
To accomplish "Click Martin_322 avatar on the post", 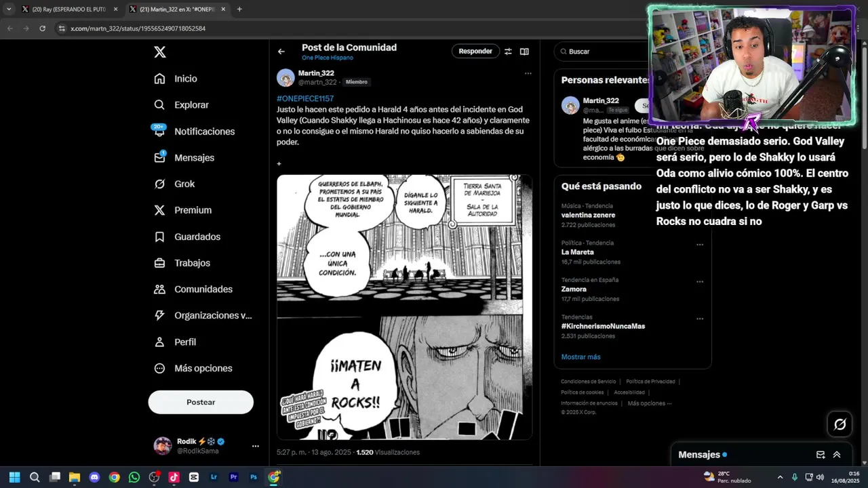I will point(285,77).
